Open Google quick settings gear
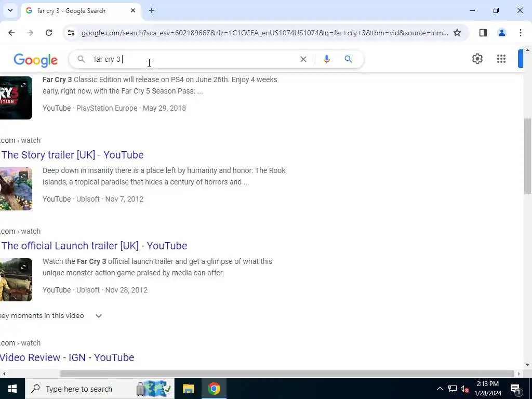The height and width of the screenshot is (399, 532). pos(477,59)
